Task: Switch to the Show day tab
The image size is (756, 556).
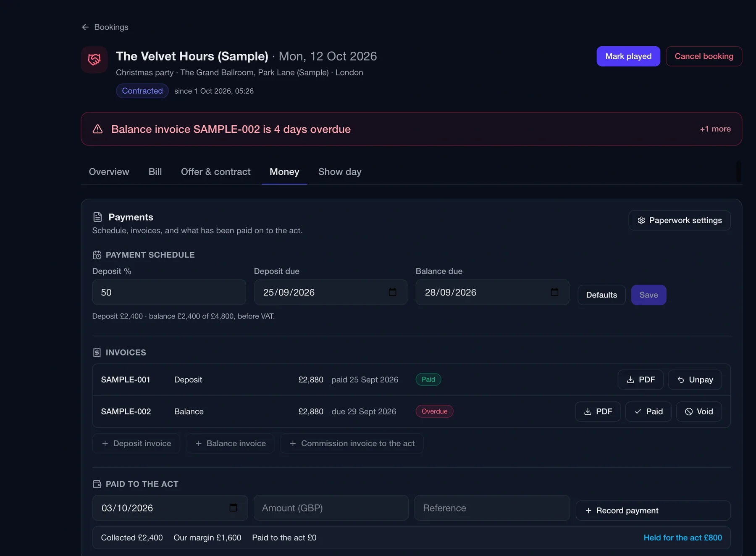Action: coord(339,172)
